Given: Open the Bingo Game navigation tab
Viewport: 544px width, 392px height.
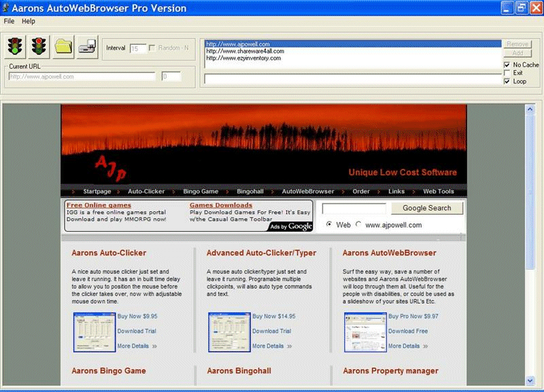Looking at the screenshot, I should coord(201,192).
